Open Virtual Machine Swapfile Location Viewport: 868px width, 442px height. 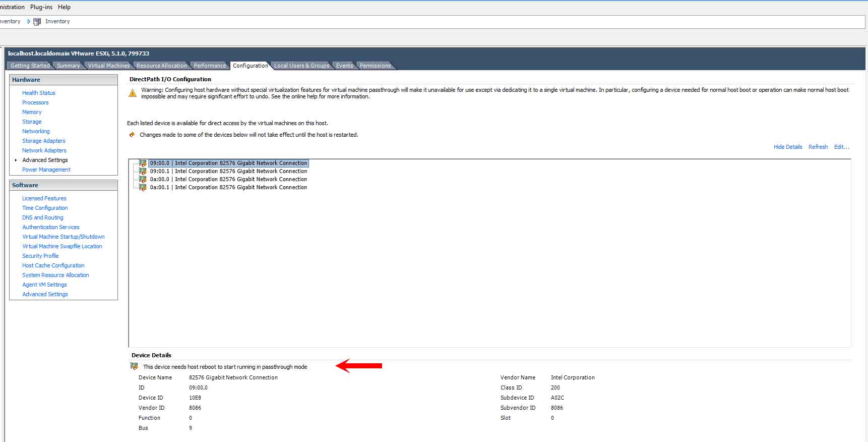click(x=62, y=246)
